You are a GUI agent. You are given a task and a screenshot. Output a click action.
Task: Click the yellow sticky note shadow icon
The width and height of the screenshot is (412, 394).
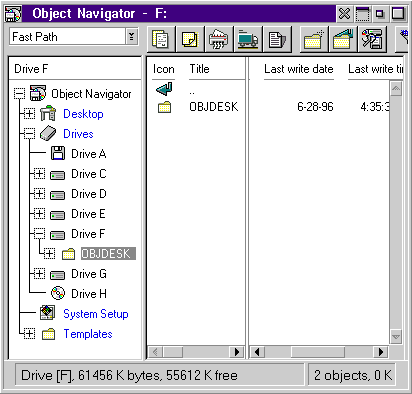pos(189,39)
